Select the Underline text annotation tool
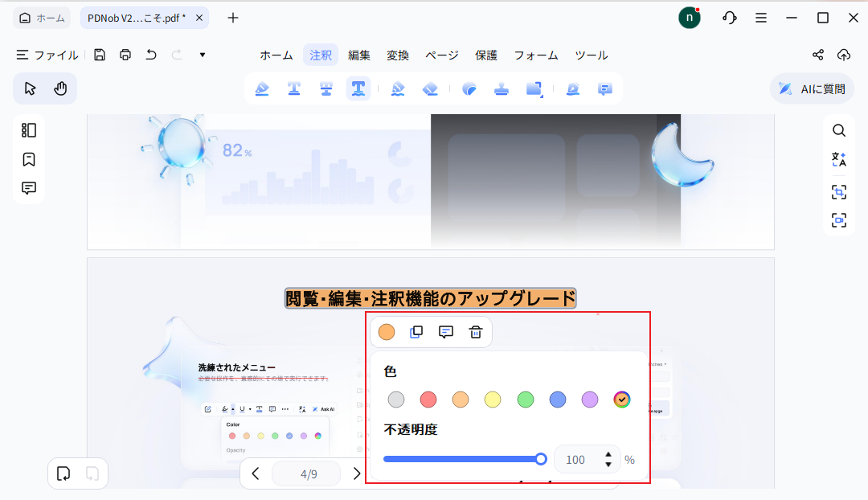This screenshot has height=500, width=868. point(294,88)
